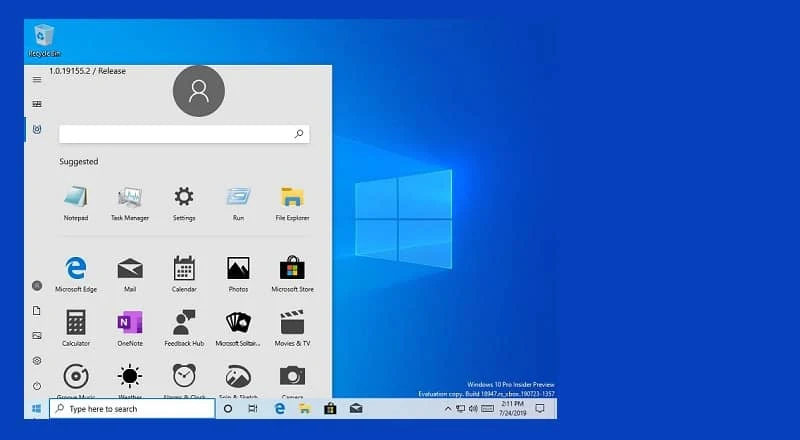800x440 pixels.
Task: Focus the Start menu search box
Action: [184, 134]
